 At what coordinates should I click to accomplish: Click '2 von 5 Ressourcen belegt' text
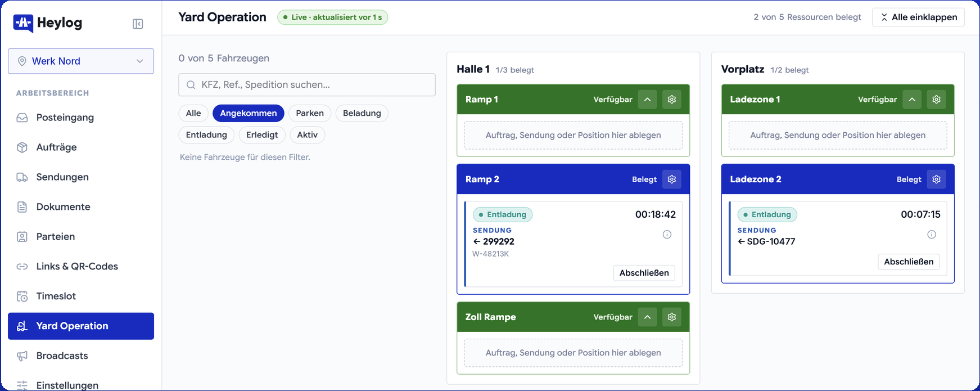pyautogui.click(x=807, y=17)
